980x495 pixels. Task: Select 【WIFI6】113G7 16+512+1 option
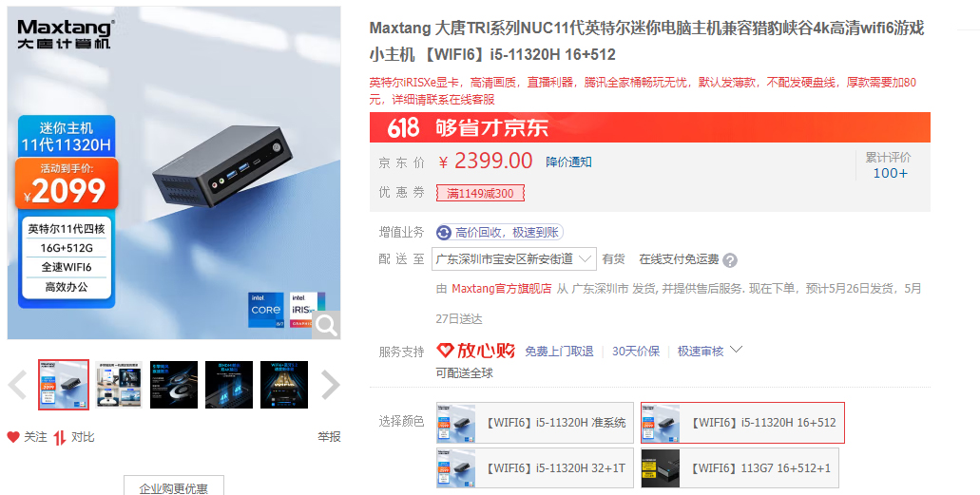click(740, 468)
